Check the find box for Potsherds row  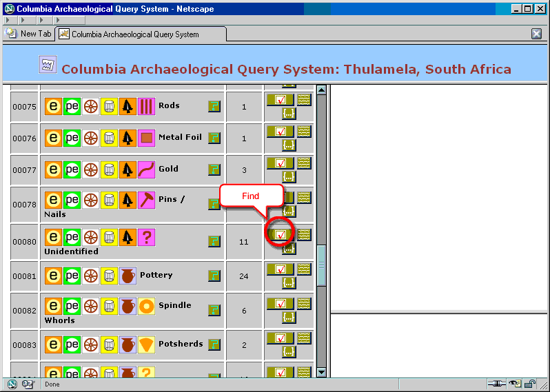[x=281, y=338]
